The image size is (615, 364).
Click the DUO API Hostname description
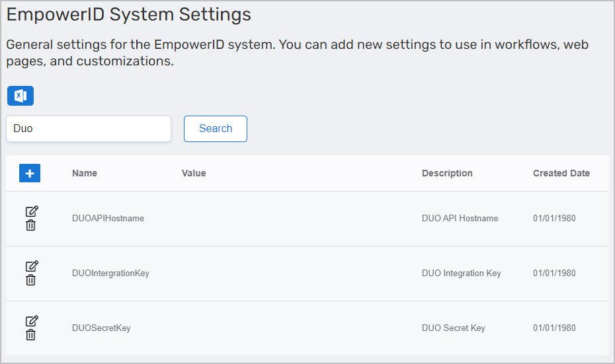(x=460, y=218)
